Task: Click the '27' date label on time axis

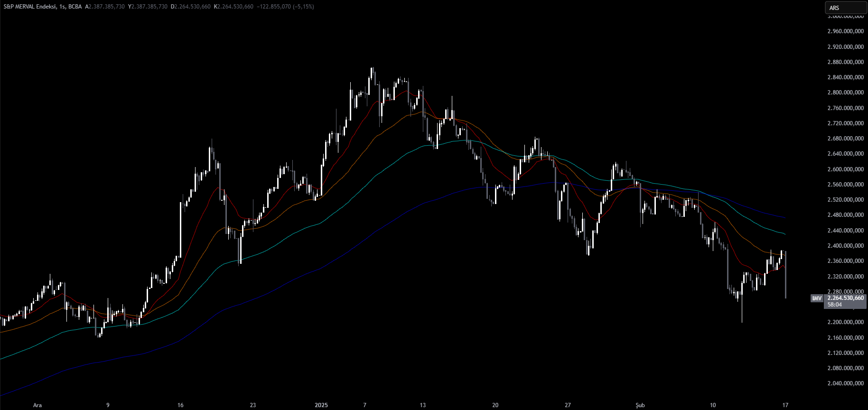Action: pos(568,405)
